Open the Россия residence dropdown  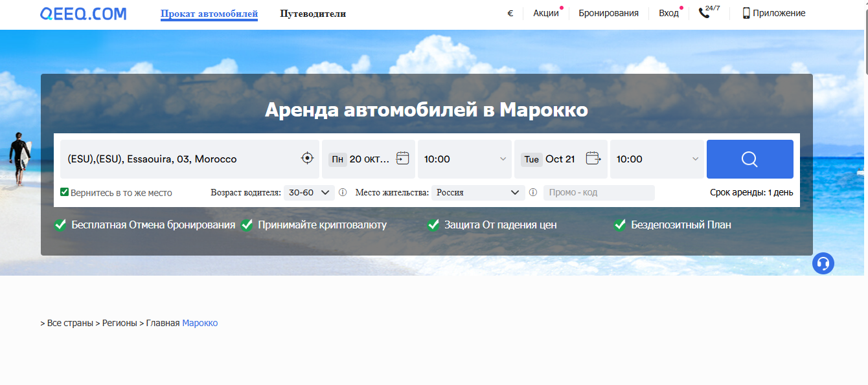(478, 193)
